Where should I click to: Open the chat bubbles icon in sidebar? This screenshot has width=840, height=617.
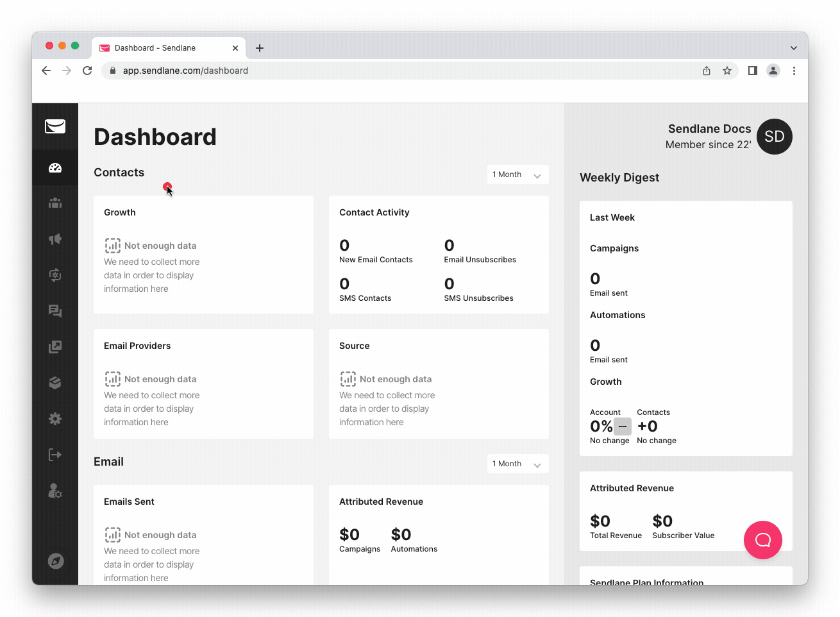tap(55, 311)
